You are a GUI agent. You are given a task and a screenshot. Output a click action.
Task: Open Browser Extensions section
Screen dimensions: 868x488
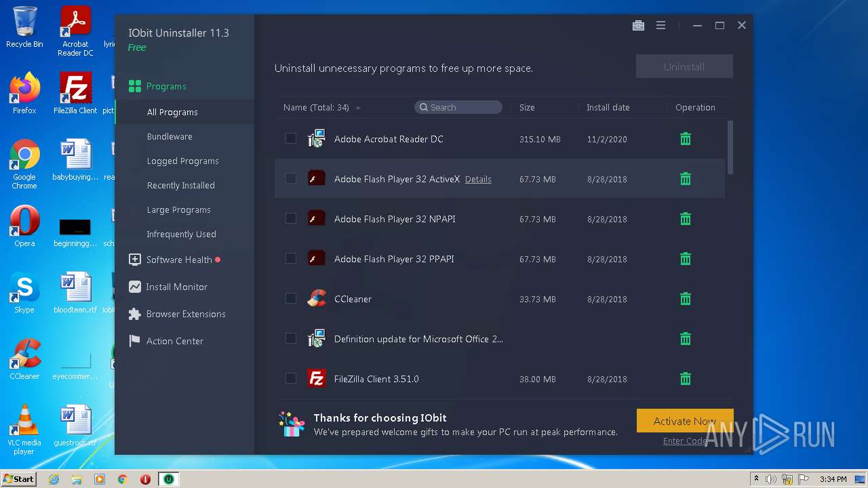[184, 314]
